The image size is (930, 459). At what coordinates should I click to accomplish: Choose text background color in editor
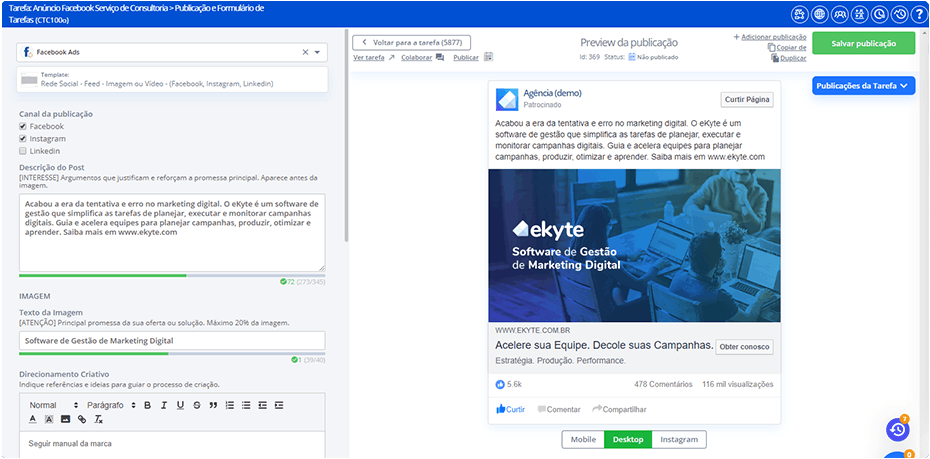pos(49,419)
